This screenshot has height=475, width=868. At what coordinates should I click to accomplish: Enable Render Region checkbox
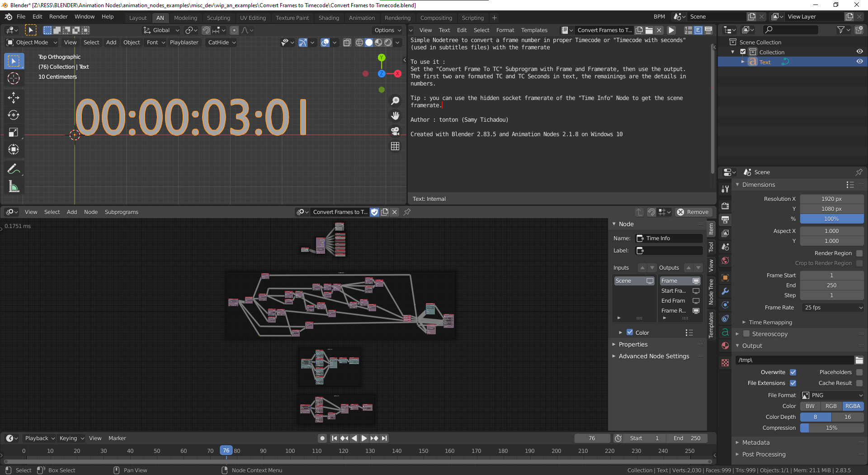click(x=859, y=253)
